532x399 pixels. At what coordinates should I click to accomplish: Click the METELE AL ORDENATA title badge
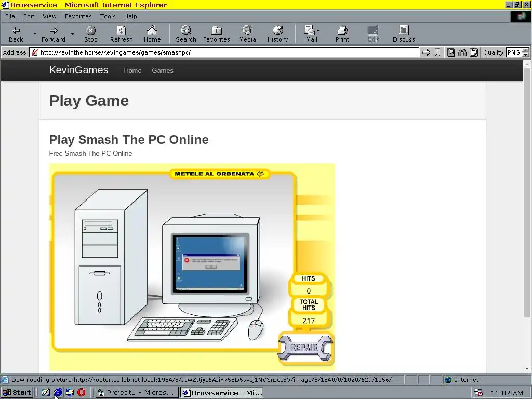click(x=219, y=174)
